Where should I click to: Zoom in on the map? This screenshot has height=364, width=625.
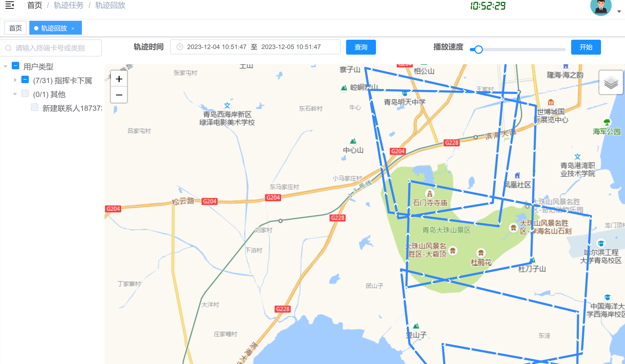point(119,79)
